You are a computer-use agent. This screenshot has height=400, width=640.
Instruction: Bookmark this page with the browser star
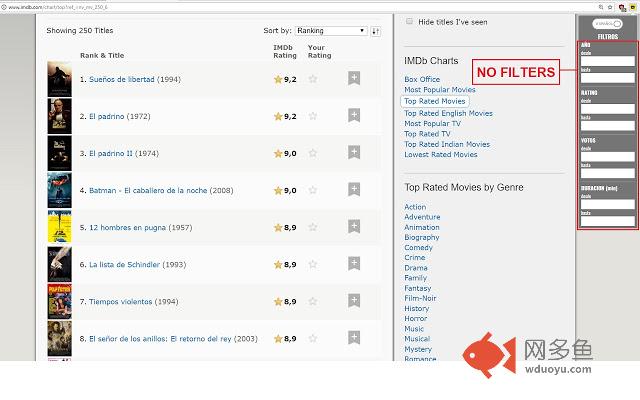point(610,7)
